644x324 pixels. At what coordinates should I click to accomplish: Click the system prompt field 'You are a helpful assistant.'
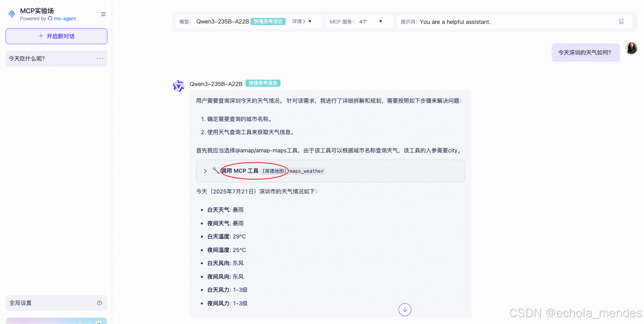455,22
